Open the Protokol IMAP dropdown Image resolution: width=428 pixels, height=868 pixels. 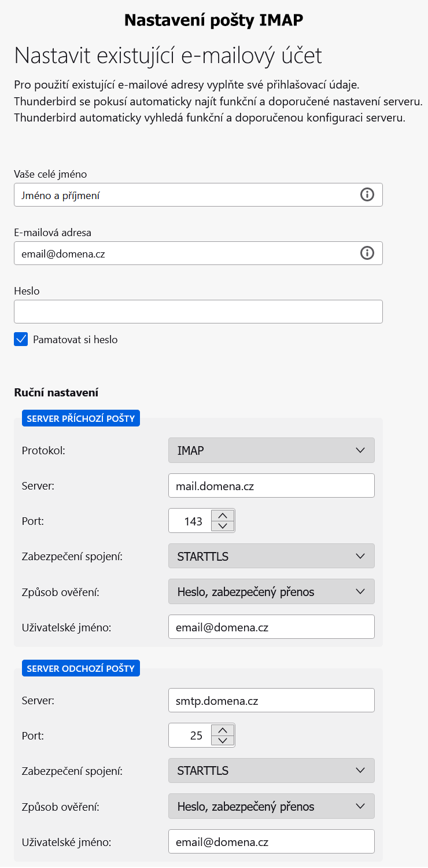[271, 450]
